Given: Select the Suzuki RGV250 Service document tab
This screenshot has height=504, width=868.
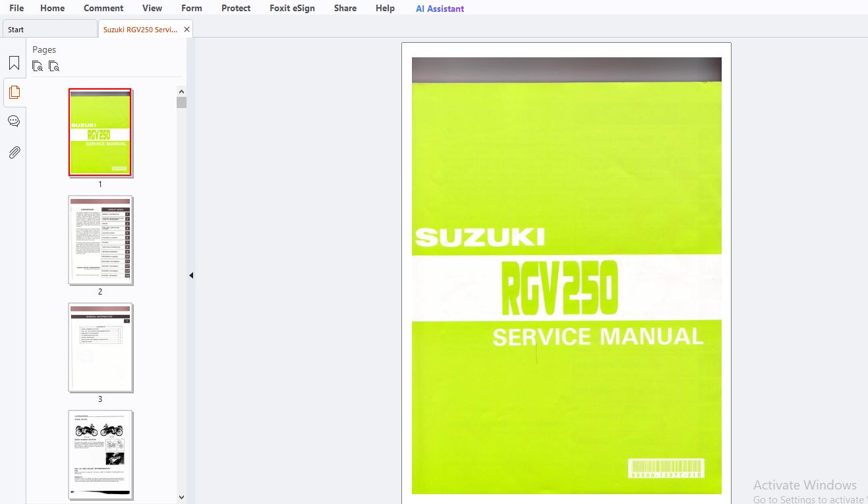Looking at the screenshot, I should [x=140, y=29].
